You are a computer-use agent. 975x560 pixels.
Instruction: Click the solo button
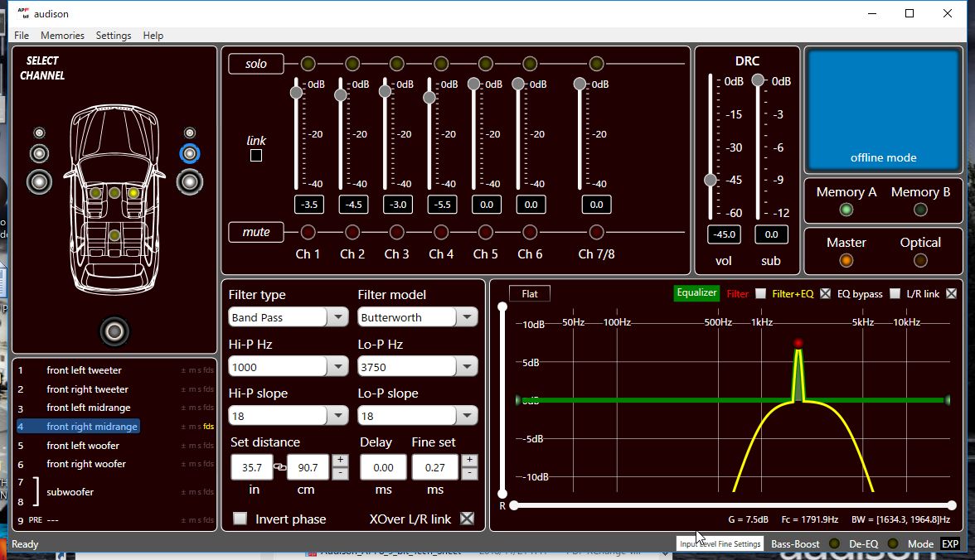pyautogui.click(x=255, y=64)
